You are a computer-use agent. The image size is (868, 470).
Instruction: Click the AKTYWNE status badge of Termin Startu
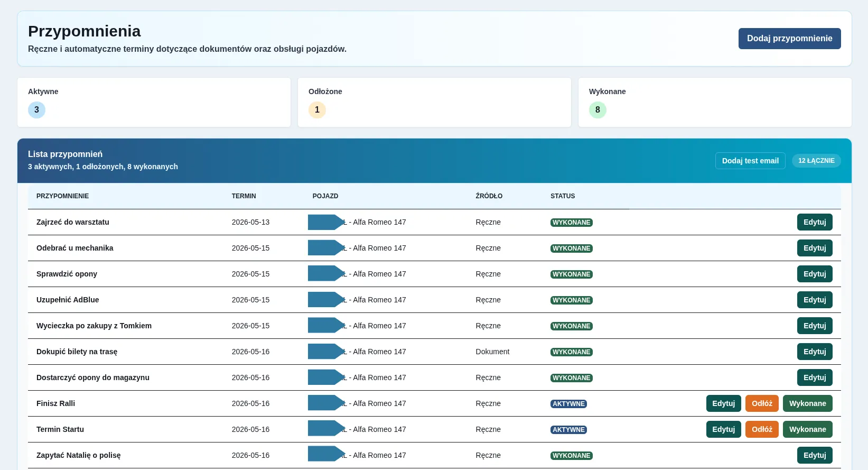tap(568, 430)
